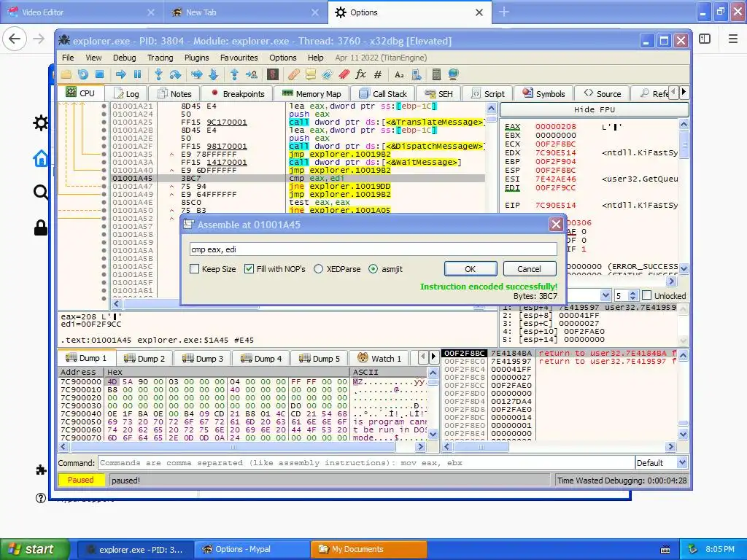The height and width of the screenshot is (560, 747).
Task: Open the Scylla plugin
Action: tap(273, 74)
